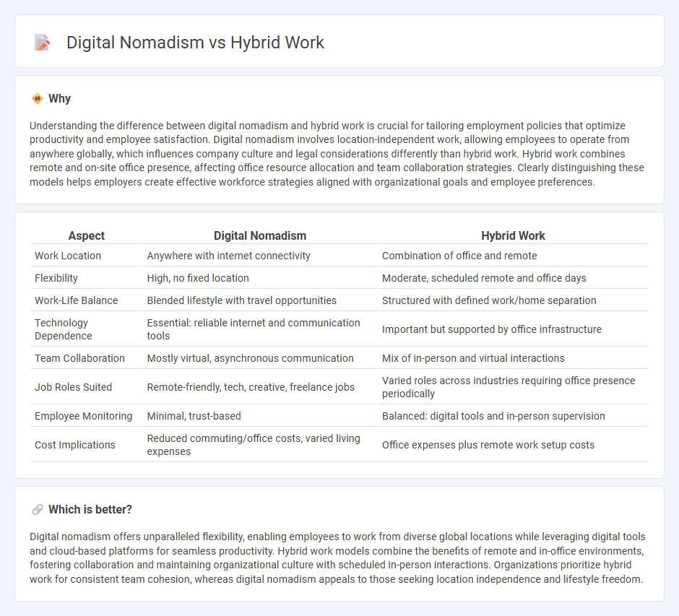
Task: Click the page title Digital Nomadism vs Hybrid Work
Action: [195, 43]
